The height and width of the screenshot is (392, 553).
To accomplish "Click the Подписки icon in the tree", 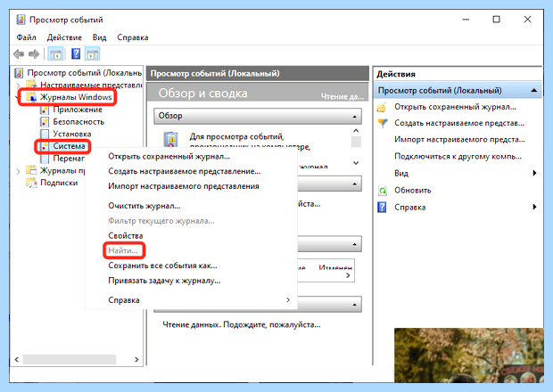I will [31, 183].
